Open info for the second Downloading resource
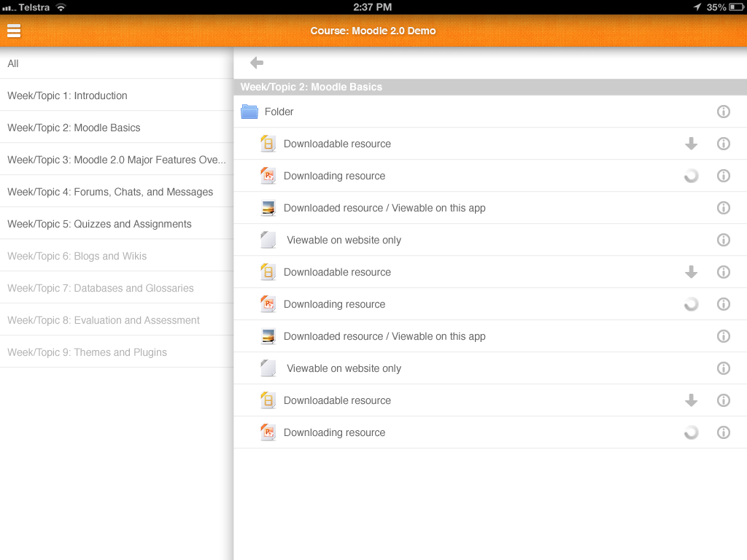 (723, 304)
